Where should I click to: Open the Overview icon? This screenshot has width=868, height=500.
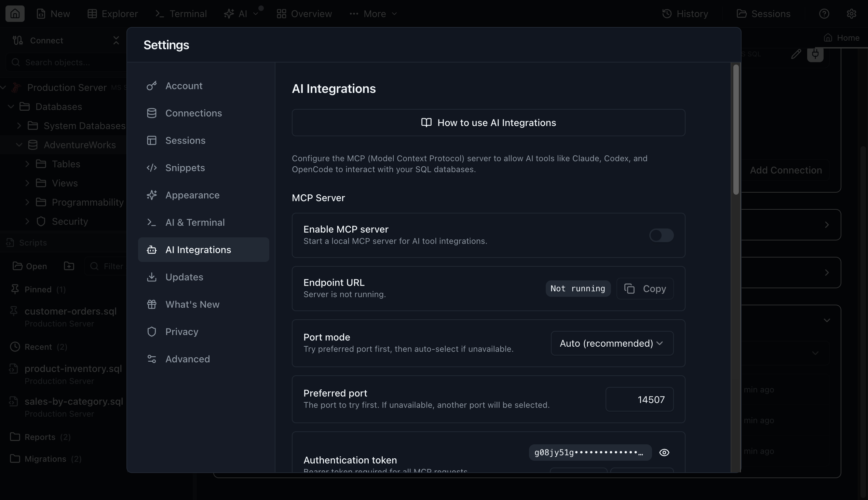coord(281,14)
